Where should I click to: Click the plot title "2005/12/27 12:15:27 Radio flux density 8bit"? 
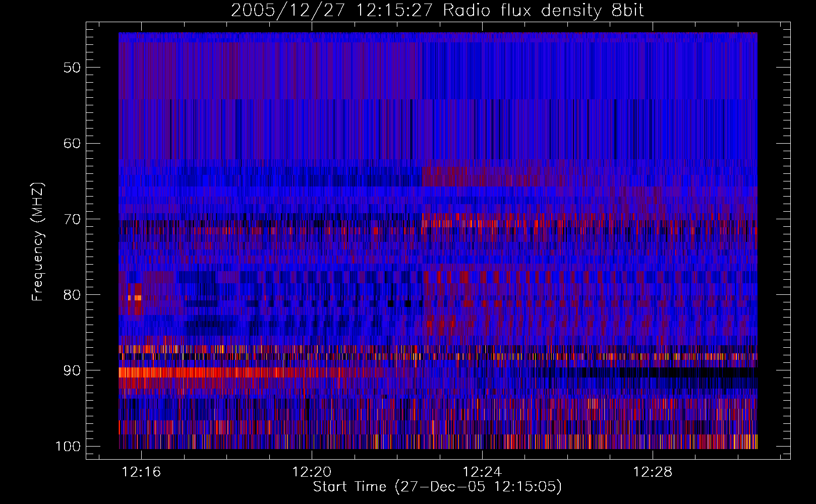point(437,10)
